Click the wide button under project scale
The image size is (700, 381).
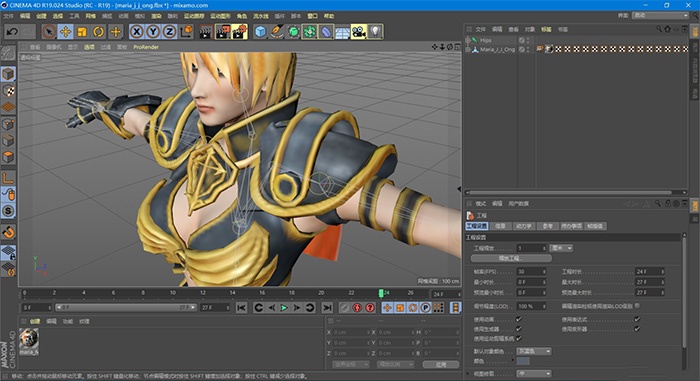tap(511, 258)
